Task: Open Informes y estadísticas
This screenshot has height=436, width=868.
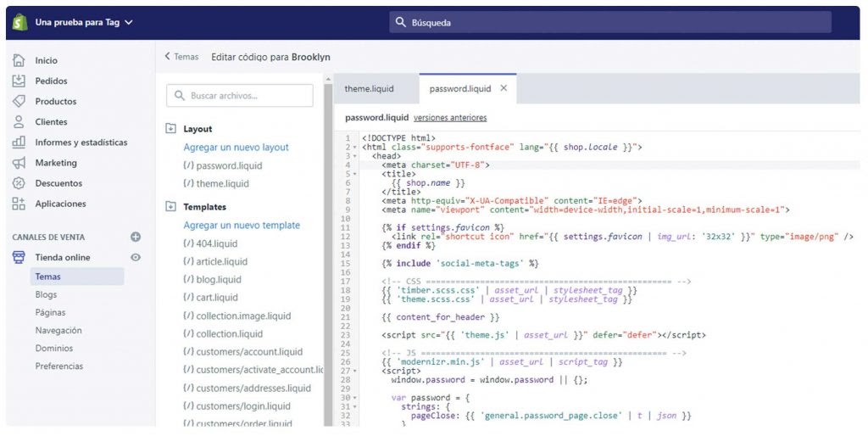Action: (81, 143)
